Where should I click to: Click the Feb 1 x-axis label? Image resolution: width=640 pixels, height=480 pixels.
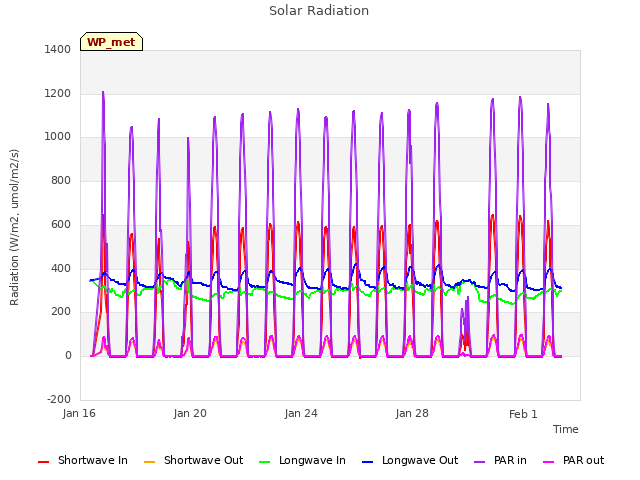pyautogui.click(x=523, y=414)
